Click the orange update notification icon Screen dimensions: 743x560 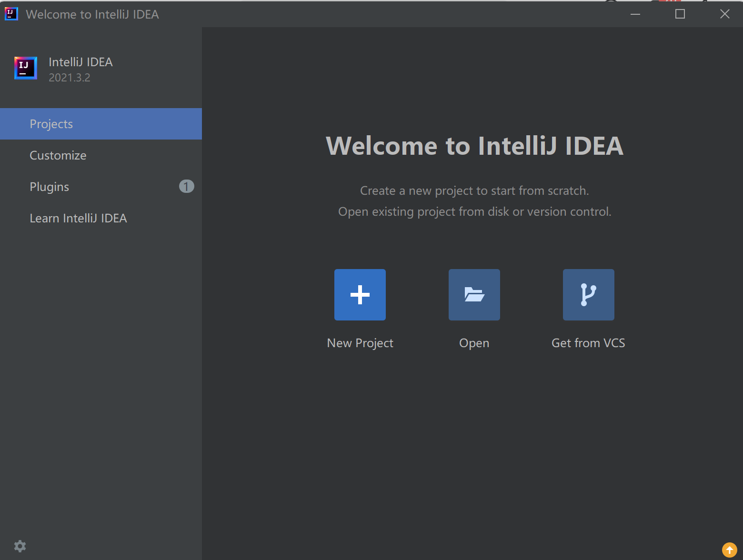[729, 550]
